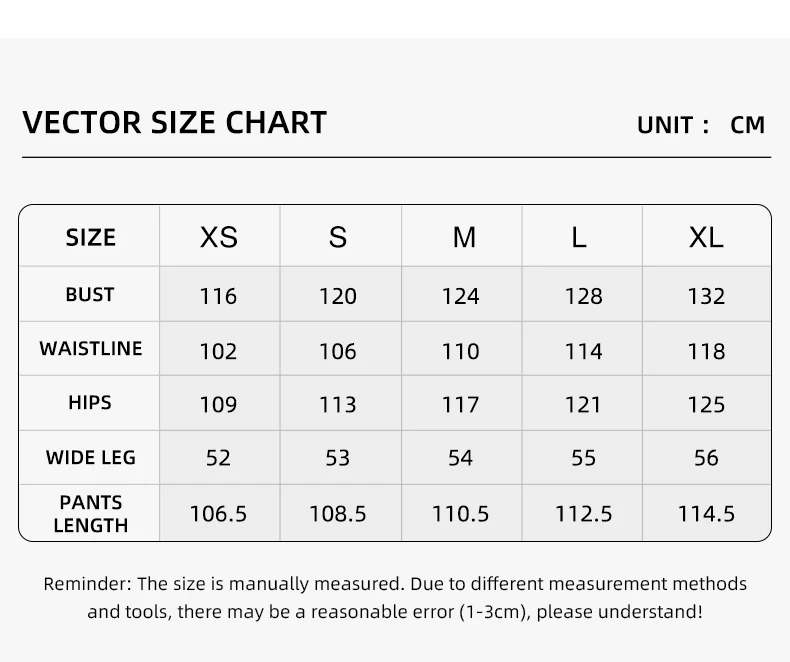The height and width of the screenshot is (662, 790).
Task: Select the L size column header
Action: (579, 237)
